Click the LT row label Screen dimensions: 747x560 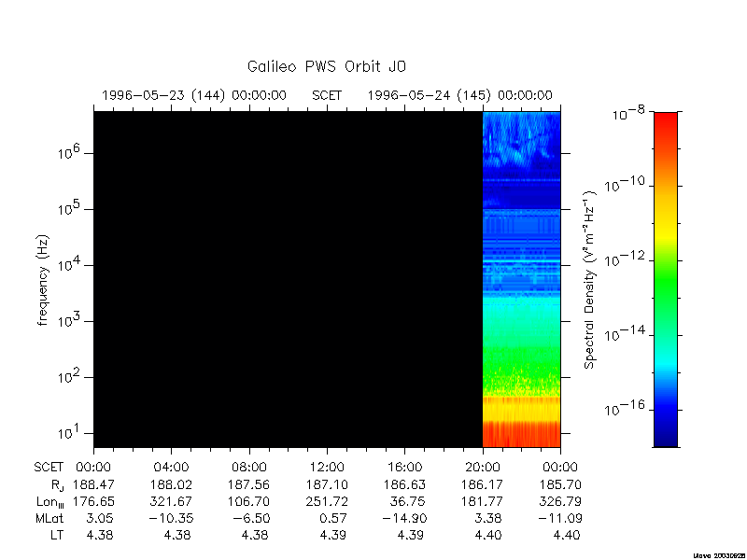click(x=57, y=535)
